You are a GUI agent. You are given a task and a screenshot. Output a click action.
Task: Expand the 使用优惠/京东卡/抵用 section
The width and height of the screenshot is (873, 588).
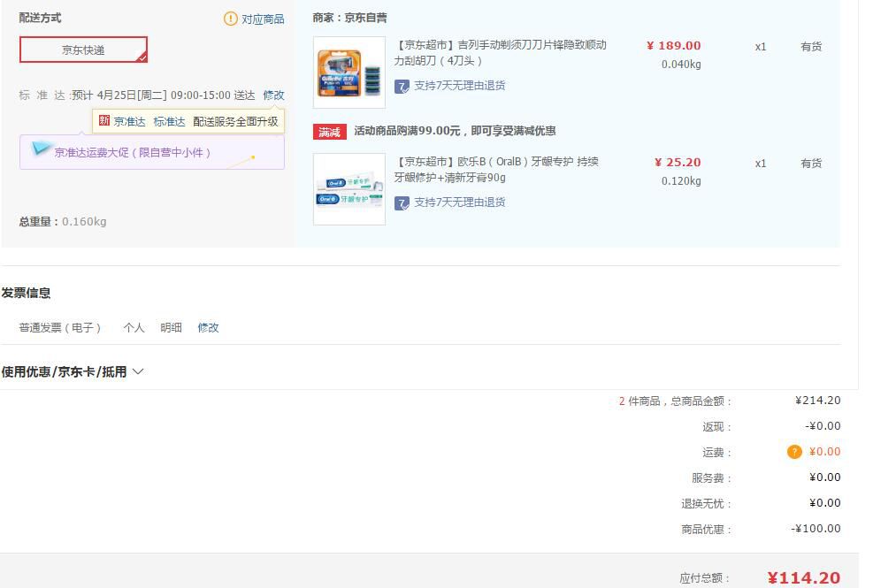point(73,371)
